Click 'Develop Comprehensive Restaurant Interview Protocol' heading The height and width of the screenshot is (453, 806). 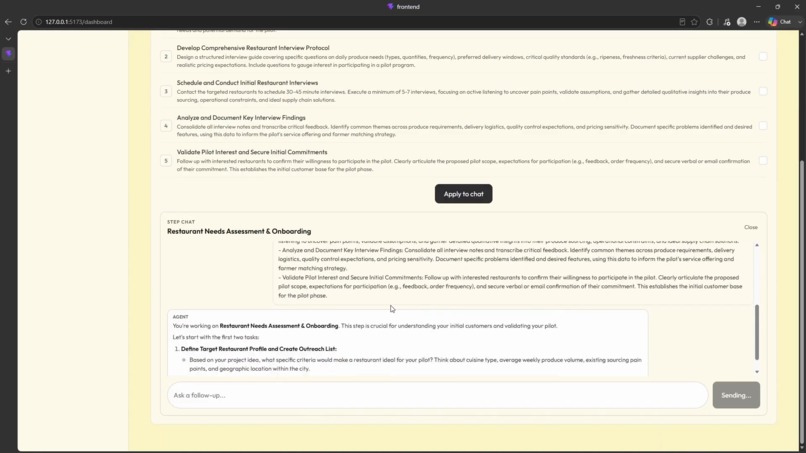click(253, 48)
